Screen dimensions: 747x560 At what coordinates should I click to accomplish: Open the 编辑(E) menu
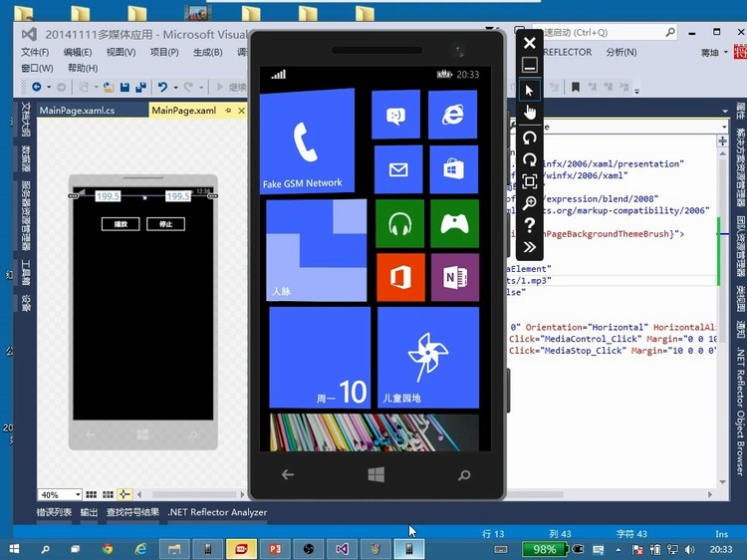pos(78,52)
